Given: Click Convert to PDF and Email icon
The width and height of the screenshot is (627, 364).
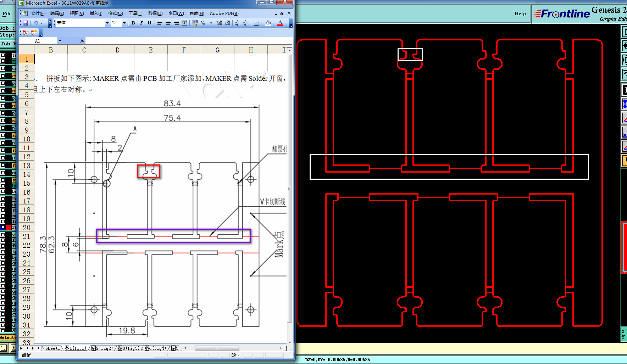Looking at the screenshot, I should click(x=34, y=33).
